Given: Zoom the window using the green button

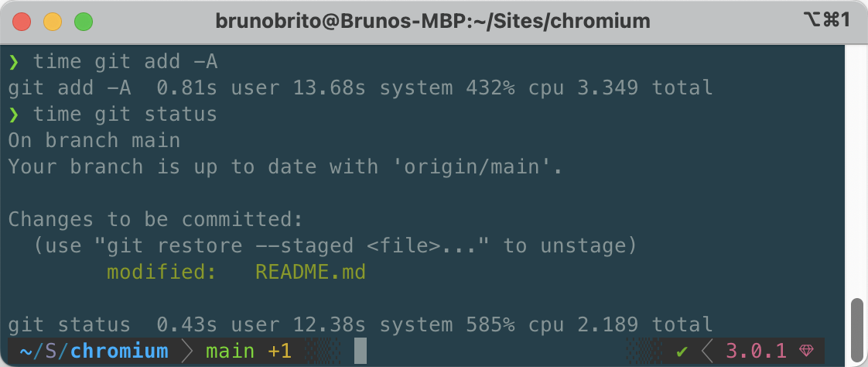Looking at the screenshot, I should pyautogui.click(x=83, y=21).
